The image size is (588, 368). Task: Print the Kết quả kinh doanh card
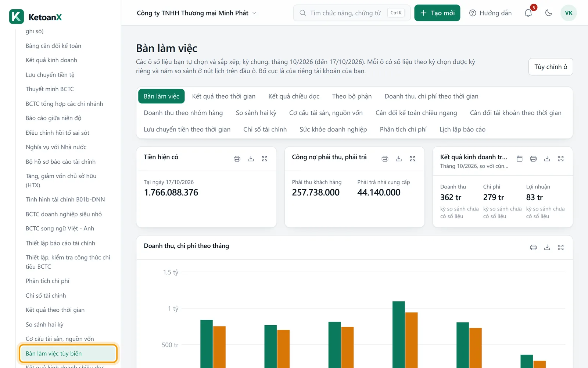(x=533, y=159)
